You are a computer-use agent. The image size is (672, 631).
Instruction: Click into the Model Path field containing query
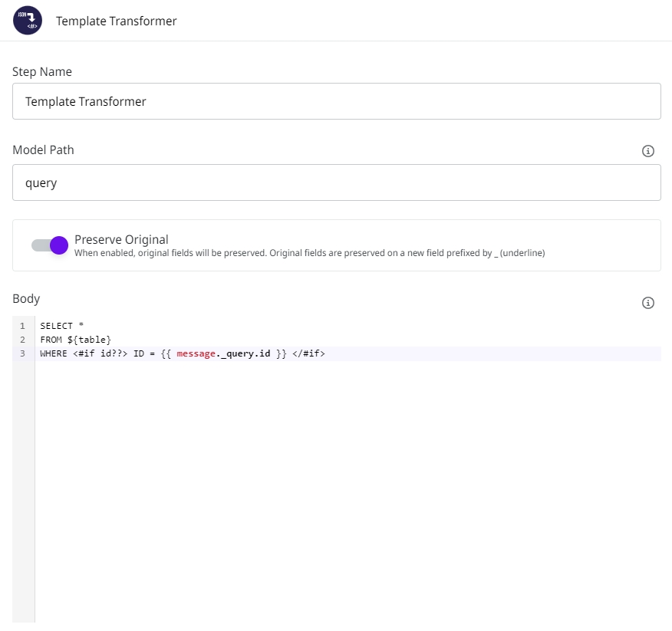[336, 183]
